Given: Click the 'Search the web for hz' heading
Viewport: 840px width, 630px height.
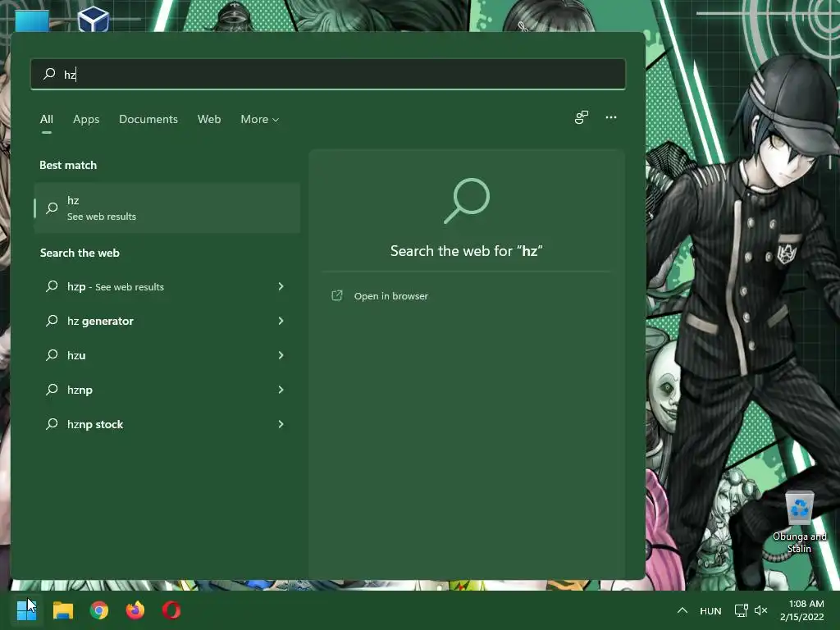Looking at the screenshot, I should click(467, 251).
